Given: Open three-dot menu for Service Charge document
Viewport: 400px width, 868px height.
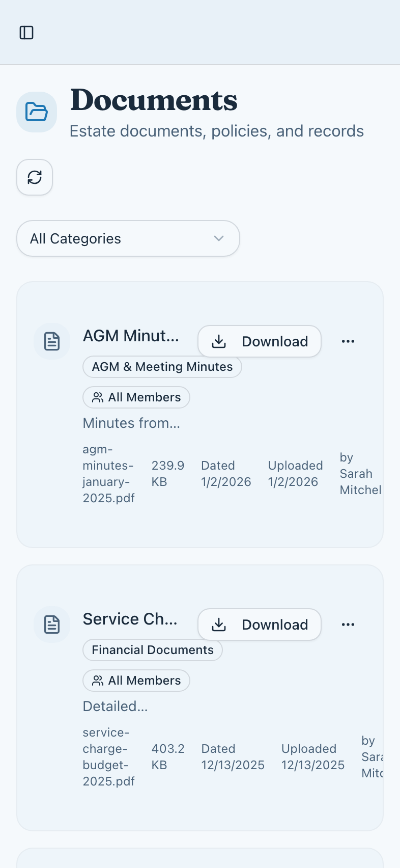Looking at the screenshot, I should [348, 625].
